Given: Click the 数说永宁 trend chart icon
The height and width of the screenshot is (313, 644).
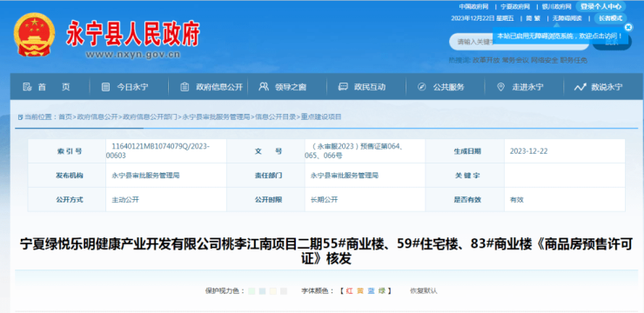Looking at the screenshot, I should pyautogui.click(x=580, y=87).
